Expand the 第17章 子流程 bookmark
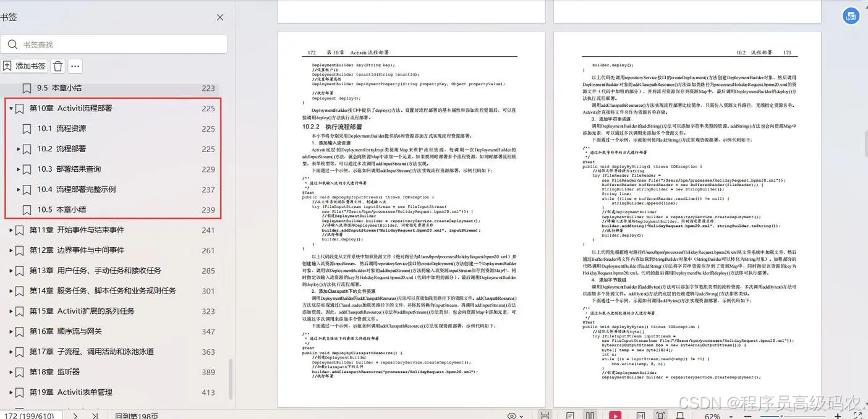Image resolution: width=868 pixels, height=419 pixels. pyautogui.click(x=11, y=352)
